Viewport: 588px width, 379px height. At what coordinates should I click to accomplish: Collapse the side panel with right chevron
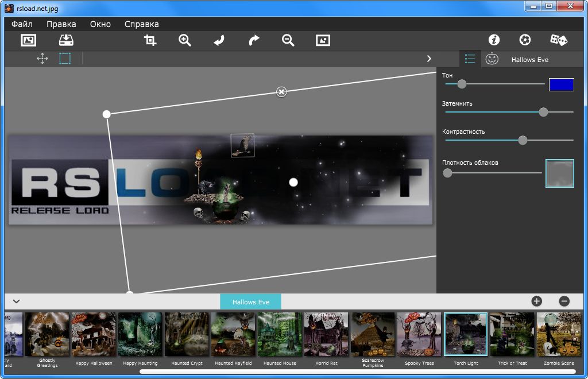tap(428, 59)
